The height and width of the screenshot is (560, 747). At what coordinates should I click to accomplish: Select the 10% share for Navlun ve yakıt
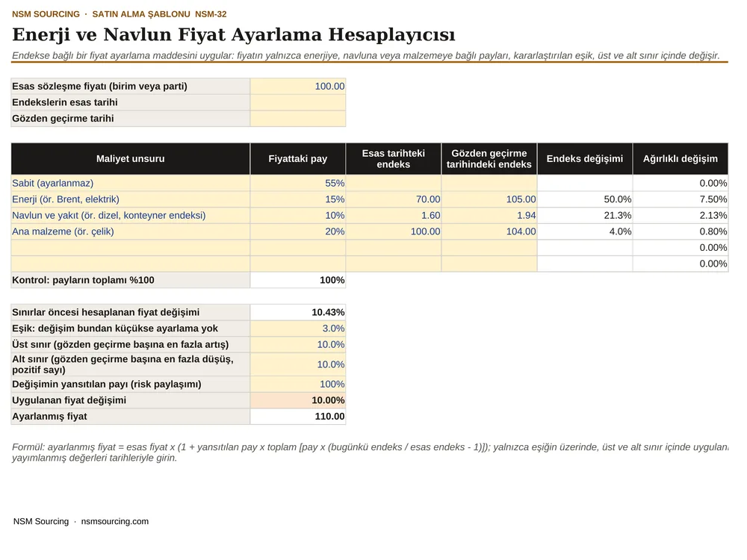[x=298, y=216]
